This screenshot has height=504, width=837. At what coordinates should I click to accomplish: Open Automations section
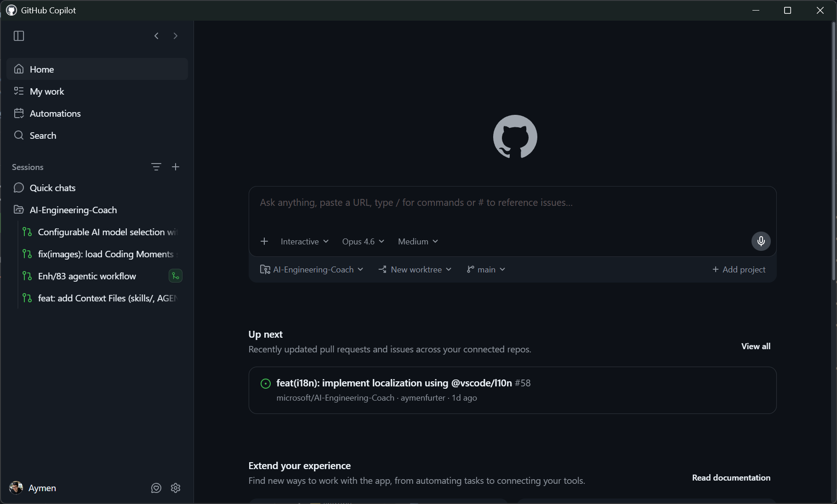pyautogui.click(x=97, y=113)
